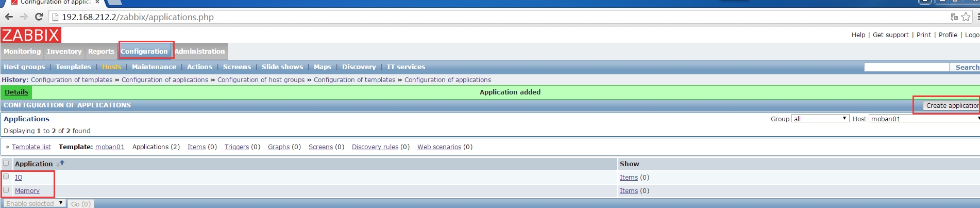
Task: Click the browser forward arrow
Action: (24, 17)
